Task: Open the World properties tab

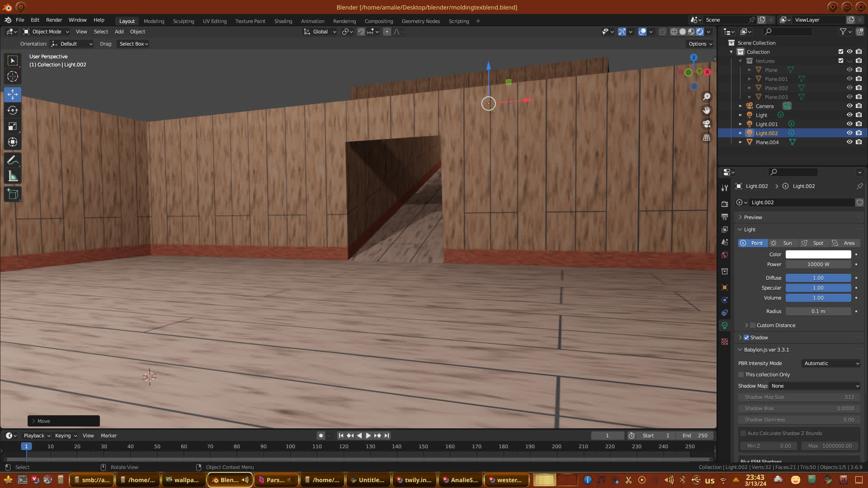Action: 725,255
